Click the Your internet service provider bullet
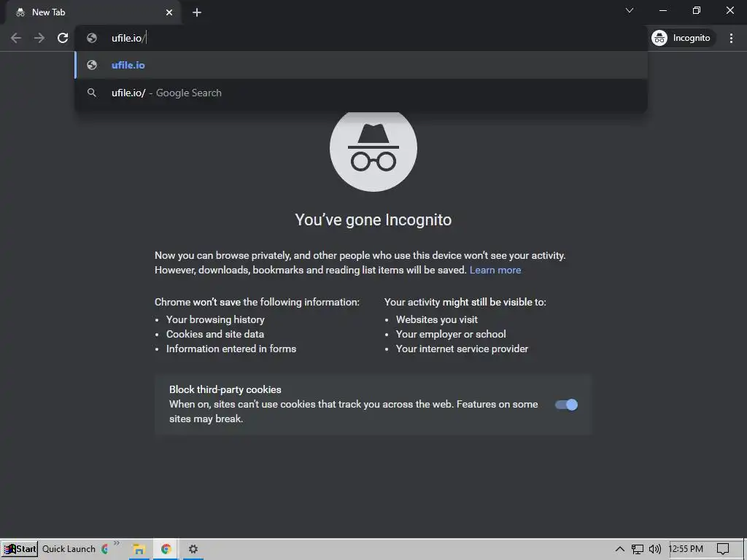747x560 pixels. click(x=462, y=349)
